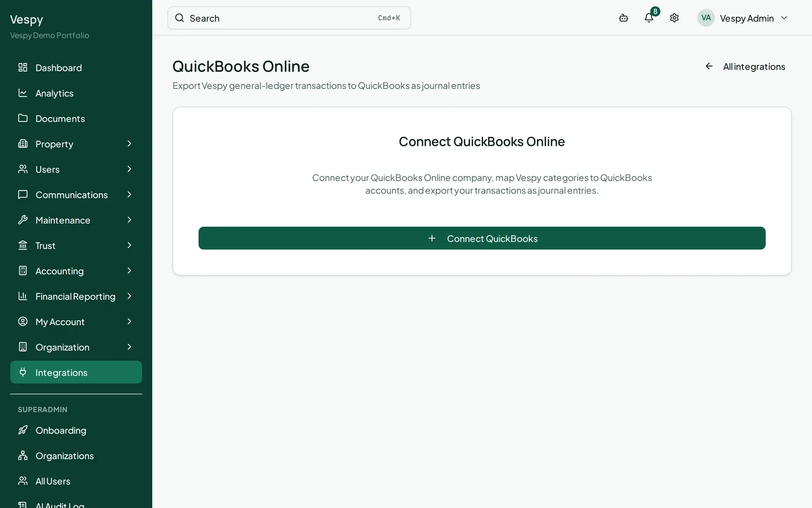The image size is (812, 508).
Task: Click the Trust bank icon
Action: coord(23,245)
